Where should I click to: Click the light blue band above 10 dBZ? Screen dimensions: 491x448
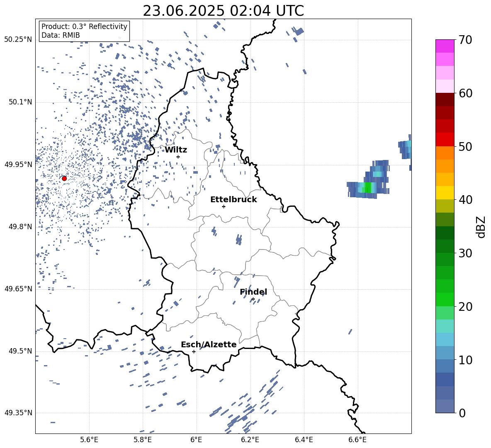pos(445,353)
